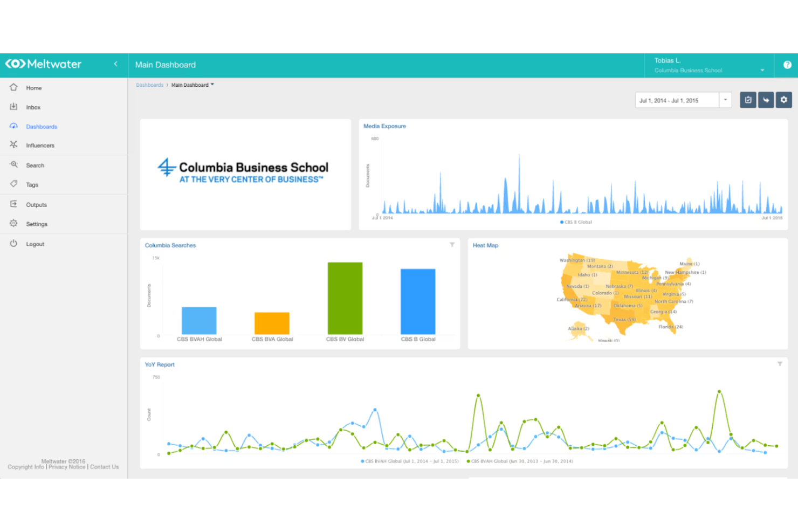The height and width of the screenshot is (532, 798).
Task: Click the Meltwater logo
Action: click(x=43, y=64)
